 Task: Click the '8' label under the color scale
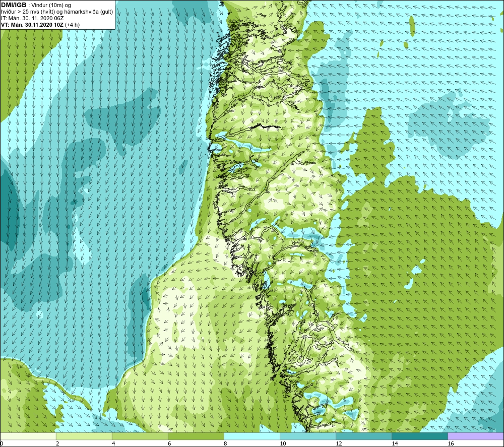tap(225, 444)
